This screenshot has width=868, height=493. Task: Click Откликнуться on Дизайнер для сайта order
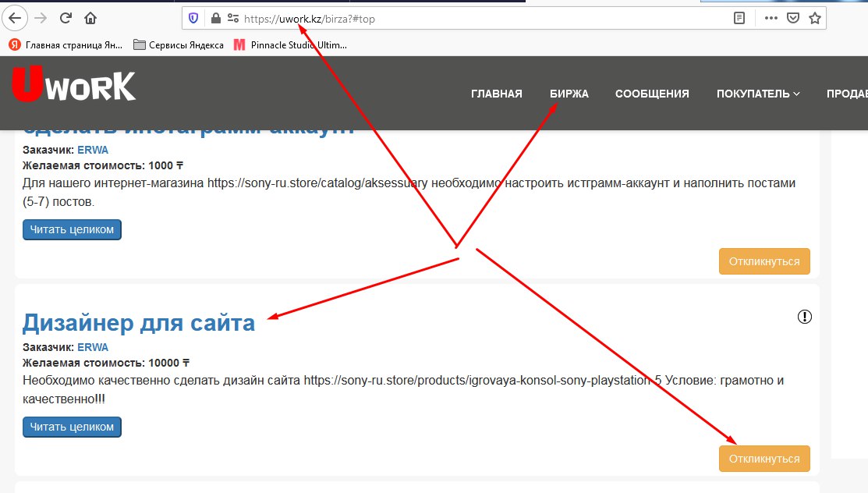[764, 459]
